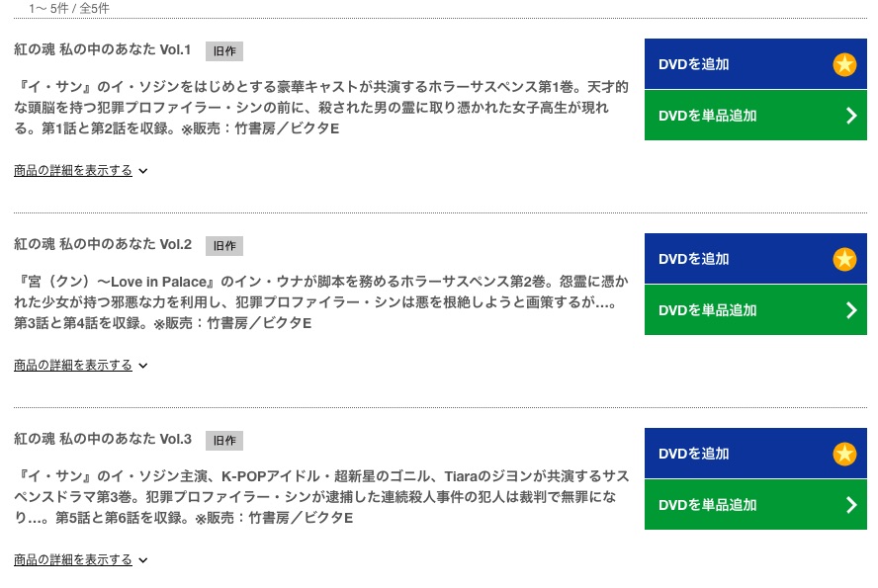
Task: Click green DVDを単品追加 button for Vol.1
Action: click(755, 116)
